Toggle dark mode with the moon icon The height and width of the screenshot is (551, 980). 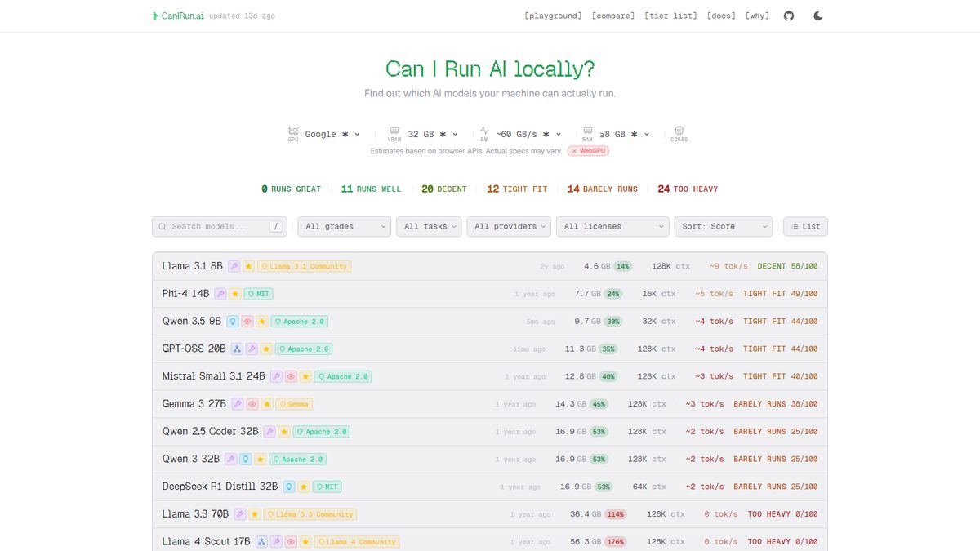tap(818, 16)
